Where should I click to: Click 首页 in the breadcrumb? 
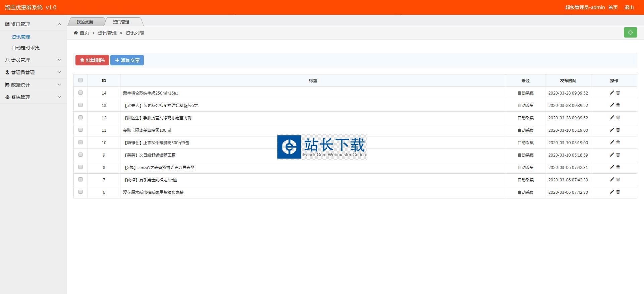(84, 33)
